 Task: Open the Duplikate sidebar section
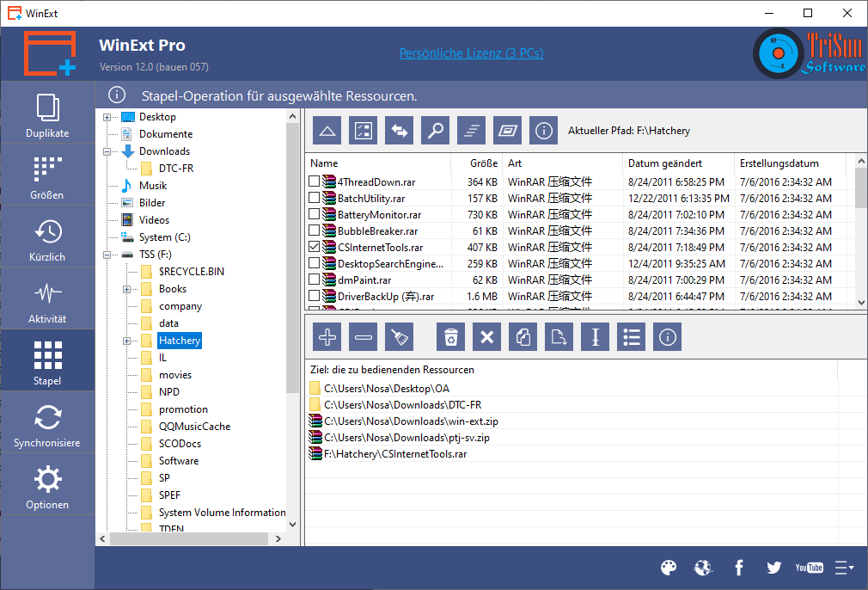[x=47, y=113]
